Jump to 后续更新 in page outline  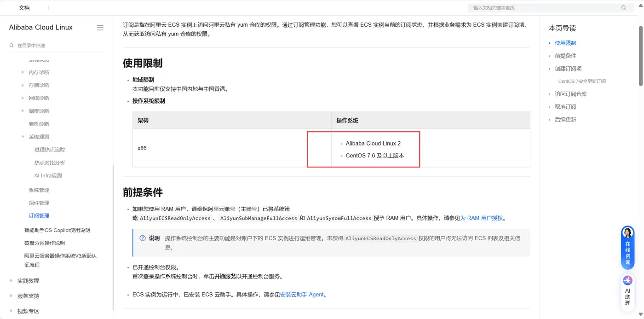(x=565, y=120)
